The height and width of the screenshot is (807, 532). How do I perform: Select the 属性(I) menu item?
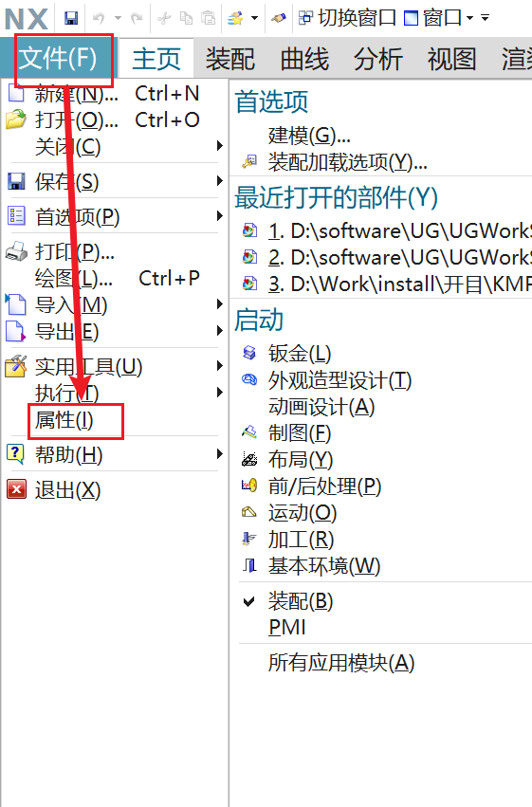point(64,420)
